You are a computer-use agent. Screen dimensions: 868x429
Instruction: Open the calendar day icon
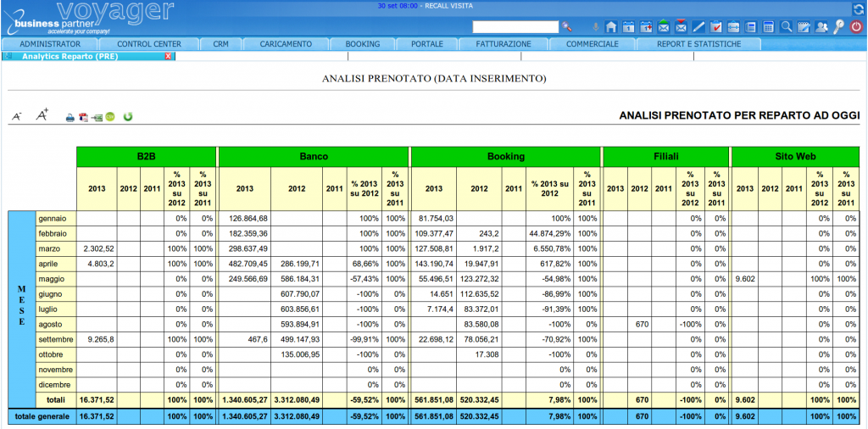pos(628,26)
